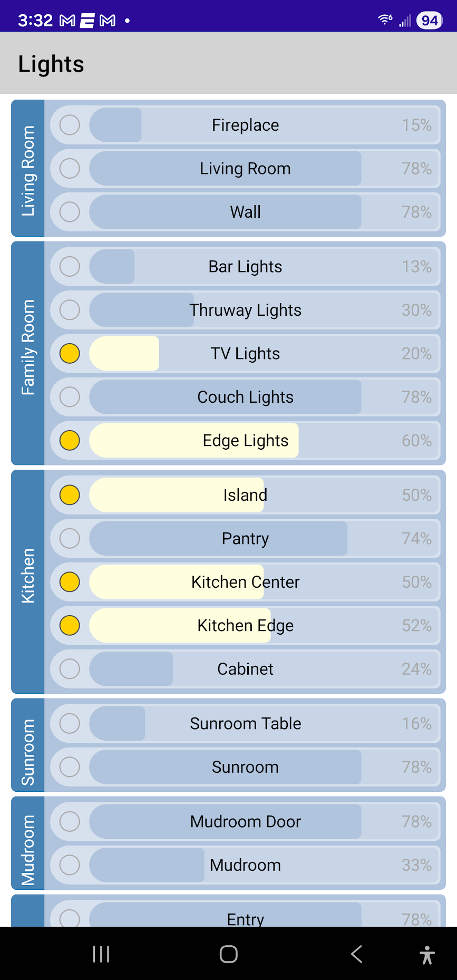
Task: Select the Living Room group label
Action: click(28, 169)
